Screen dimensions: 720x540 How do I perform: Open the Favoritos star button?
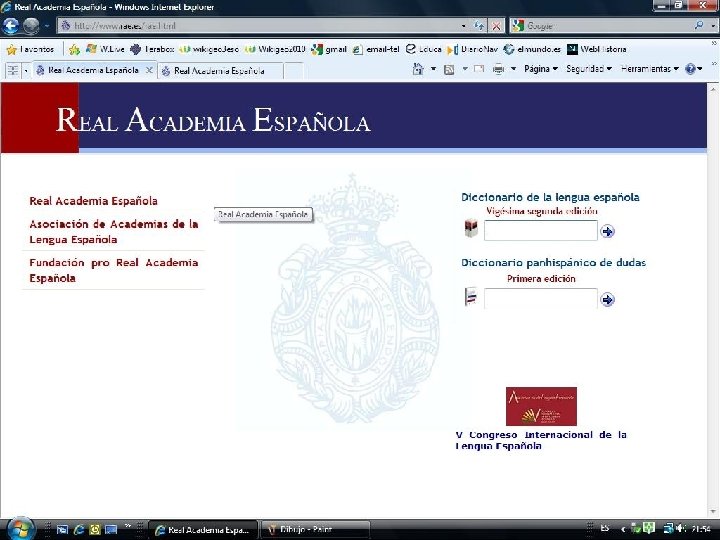click(x=30, y=49)
